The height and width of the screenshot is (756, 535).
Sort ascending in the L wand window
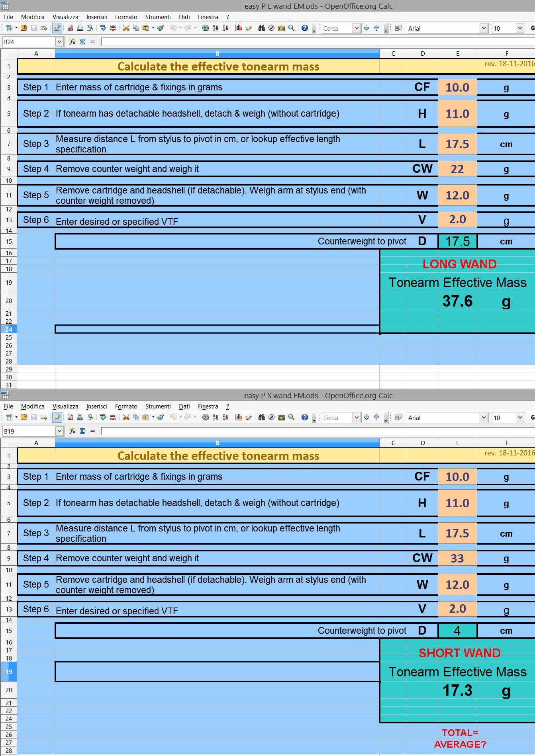point(216,28)
